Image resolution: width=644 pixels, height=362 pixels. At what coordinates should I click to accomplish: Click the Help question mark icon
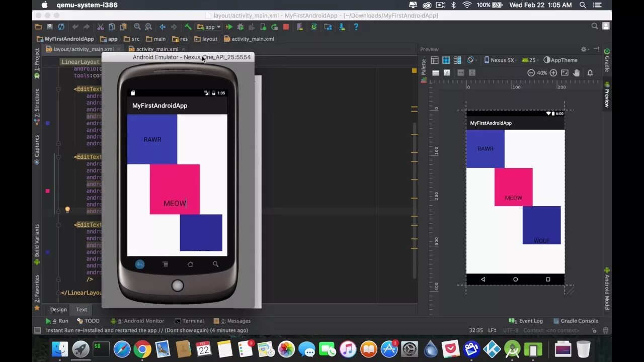point(356,27)
